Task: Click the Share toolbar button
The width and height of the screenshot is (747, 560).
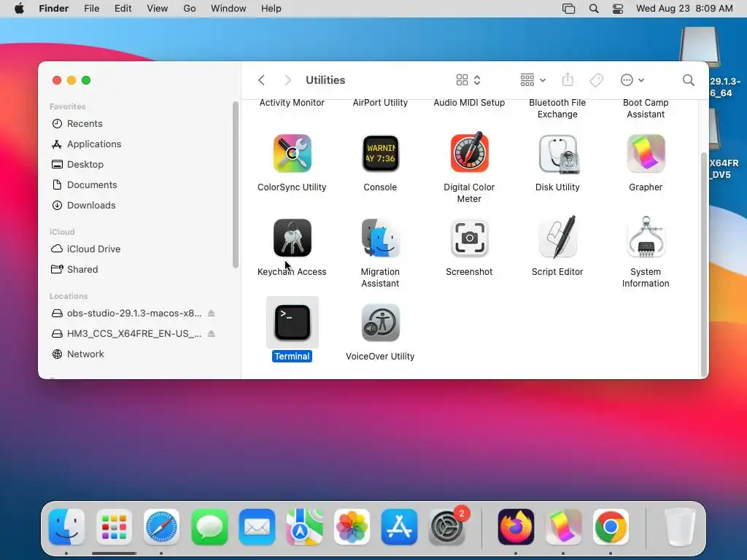Action: (568, 79)
